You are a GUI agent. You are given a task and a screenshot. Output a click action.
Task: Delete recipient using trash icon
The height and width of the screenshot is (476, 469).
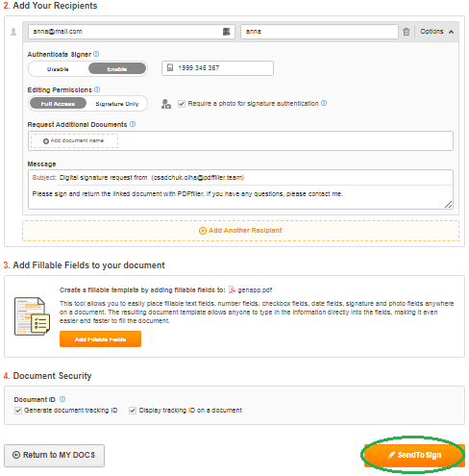(x=407, y=32)
